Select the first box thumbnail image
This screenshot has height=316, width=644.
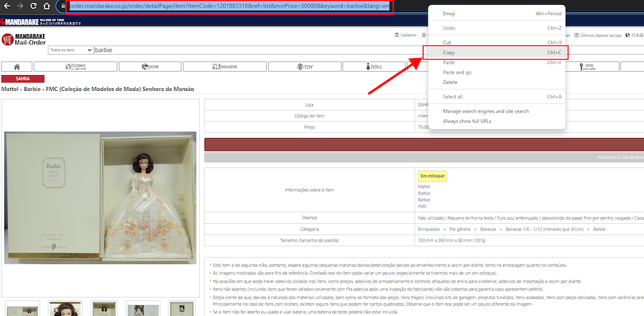23,308
